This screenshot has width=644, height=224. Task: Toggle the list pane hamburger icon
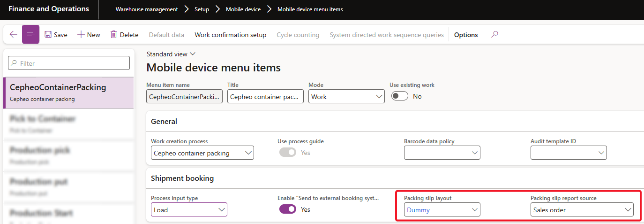pyautogui.click(x=30, y=34)
